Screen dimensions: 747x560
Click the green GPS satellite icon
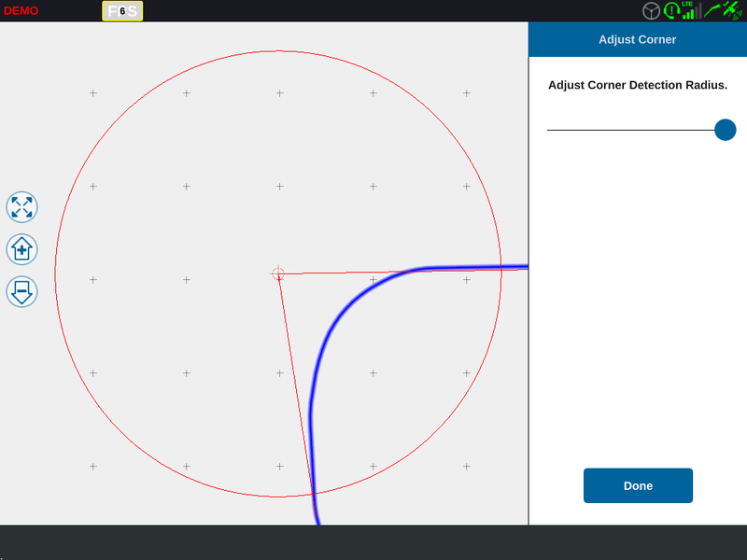731,10
